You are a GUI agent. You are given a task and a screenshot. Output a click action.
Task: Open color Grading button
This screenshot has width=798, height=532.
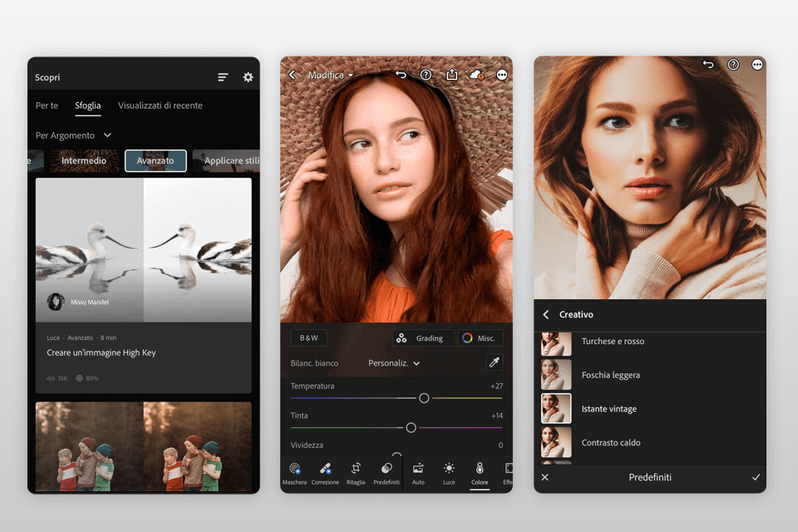pyautogui.click(x=423, y=338)
